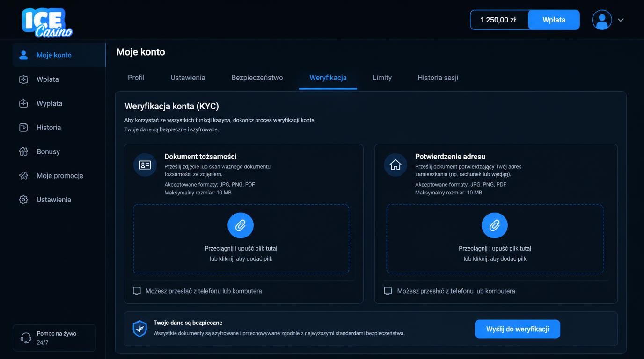This screenshot has width=644, height=359.
Task: Click the device icon under Potwierdzenie adresu
Action: (x=388, y=291)
